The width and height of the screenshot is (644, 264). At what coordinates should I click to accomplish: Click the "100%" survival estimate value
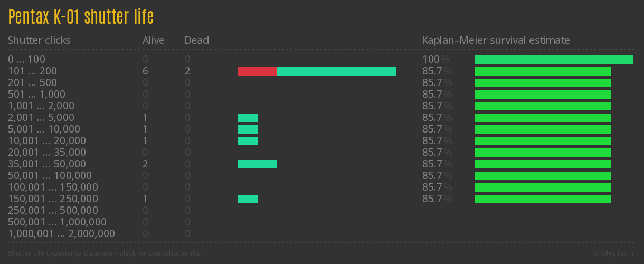click(x=435, y=60)
